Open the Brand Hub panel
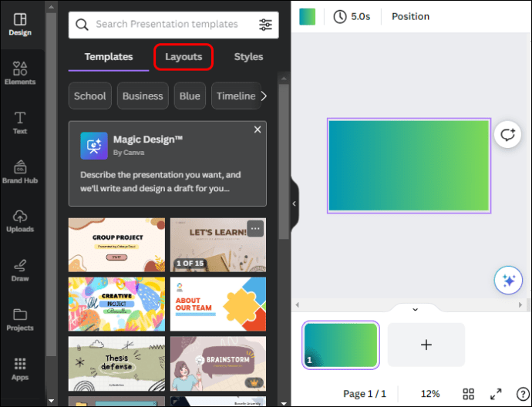Viewport: 532px width, 407px height. tap(20, 173)
